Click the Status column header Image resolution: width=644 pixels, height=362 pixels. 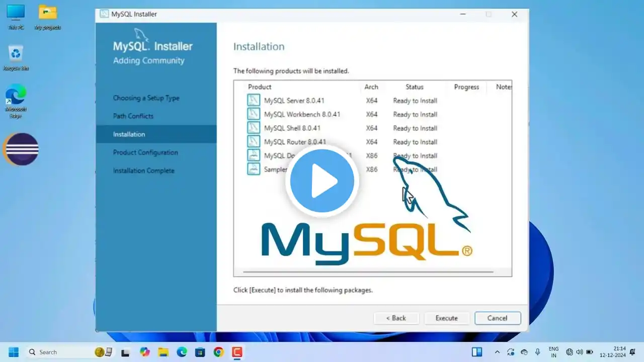415,87
